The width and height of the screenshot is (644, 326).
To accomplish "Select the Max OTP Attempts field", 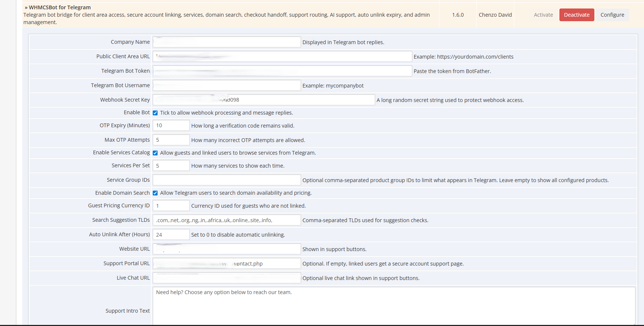I will click(x=171, y=140).
